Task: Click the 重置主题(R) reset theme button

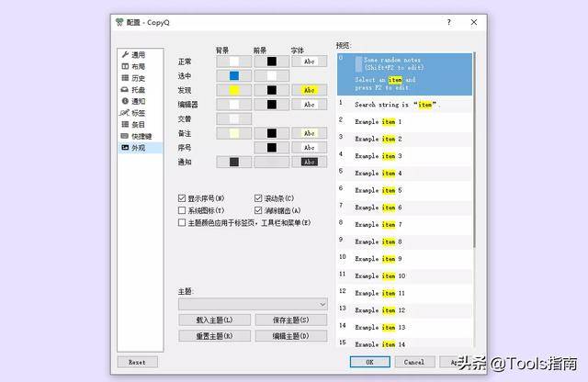Action: pyautogui.click(x=214, y=336)
